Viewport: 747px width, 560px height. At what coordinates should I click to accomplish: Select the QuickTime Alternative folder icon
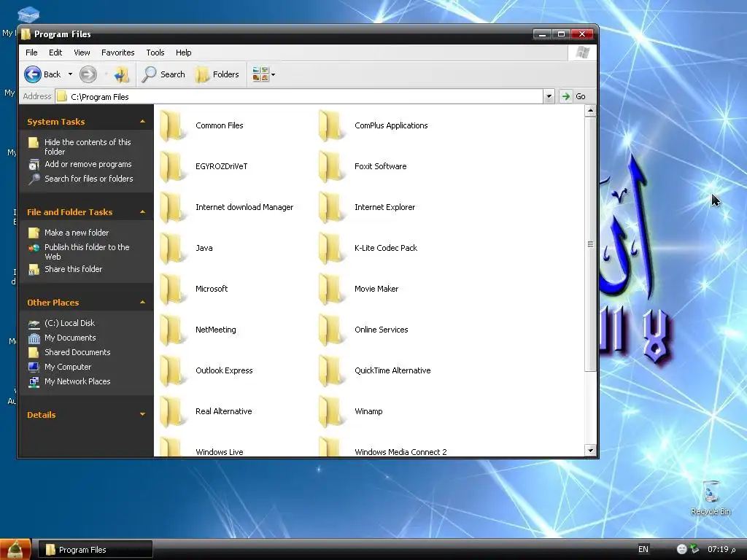click(331, 371)
